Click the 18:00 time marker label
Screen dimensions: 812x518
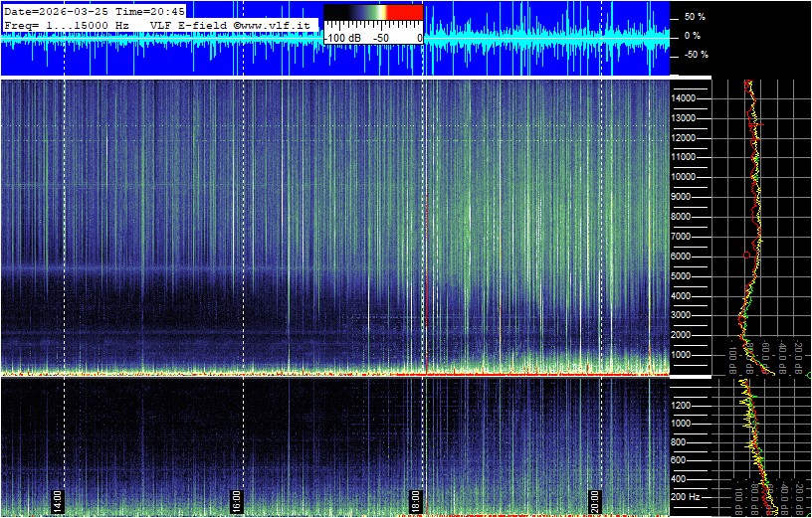[416, 500]
